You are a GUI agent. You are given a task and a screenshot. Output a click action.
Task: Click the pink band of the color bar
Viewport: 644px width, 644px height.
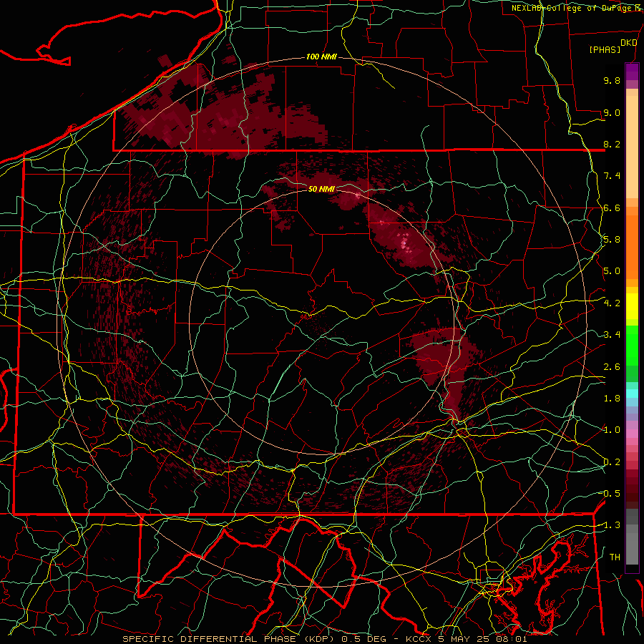point(632,433)
